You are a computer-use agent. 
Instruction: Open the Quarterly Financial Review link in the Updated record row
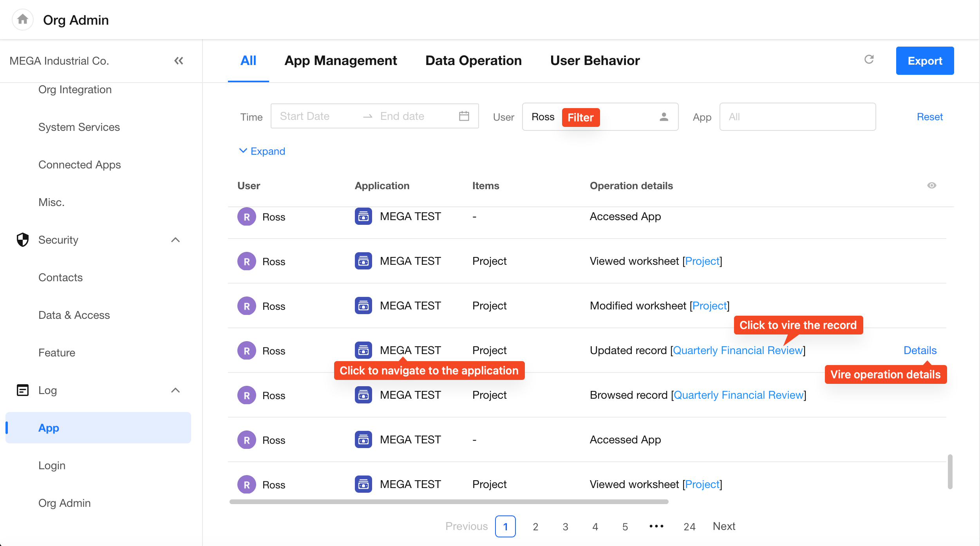(737, 350)
